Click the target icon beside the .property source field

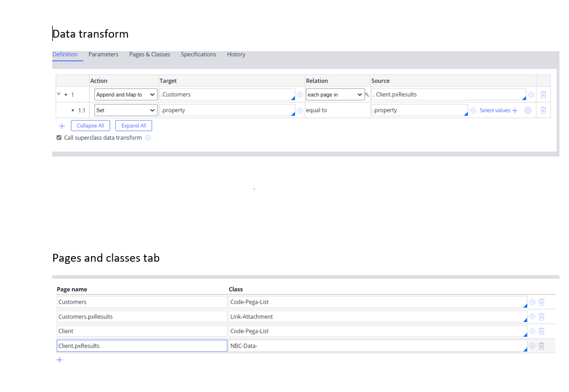[x=474, y=110]
